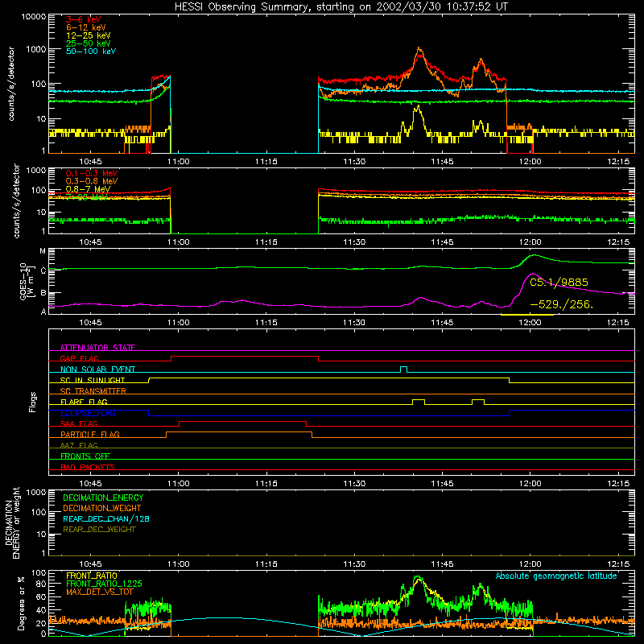
Task: Click the M class label on the GOES axis
Action: 43,251
